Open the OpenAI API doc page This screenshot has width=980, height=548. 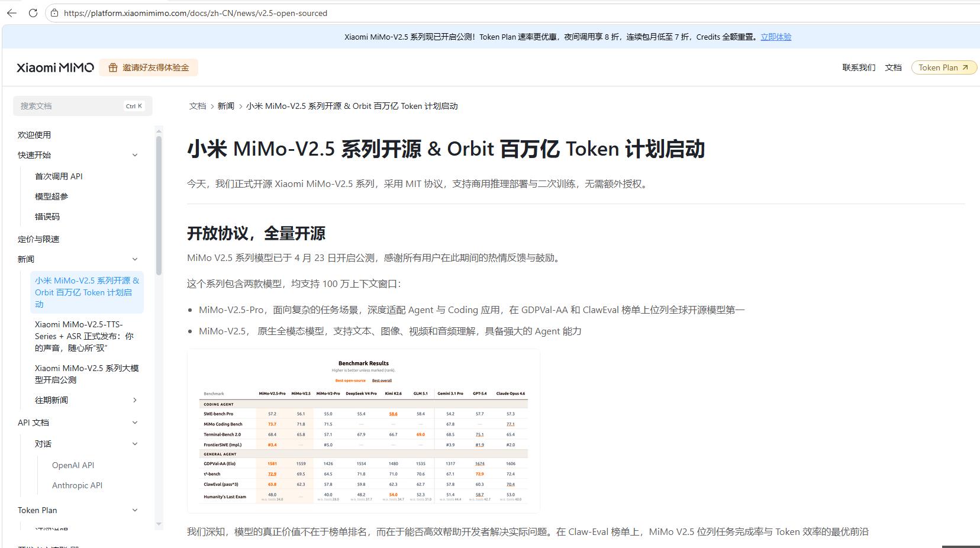(x=73, y=465)
